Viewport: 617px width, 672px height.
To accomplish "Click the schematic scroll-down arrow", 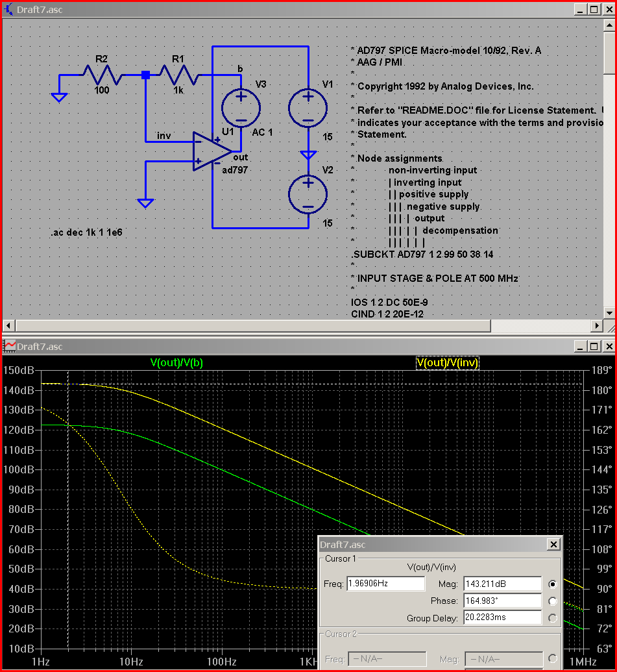I will pyautogui.click(x=609, y=314).
